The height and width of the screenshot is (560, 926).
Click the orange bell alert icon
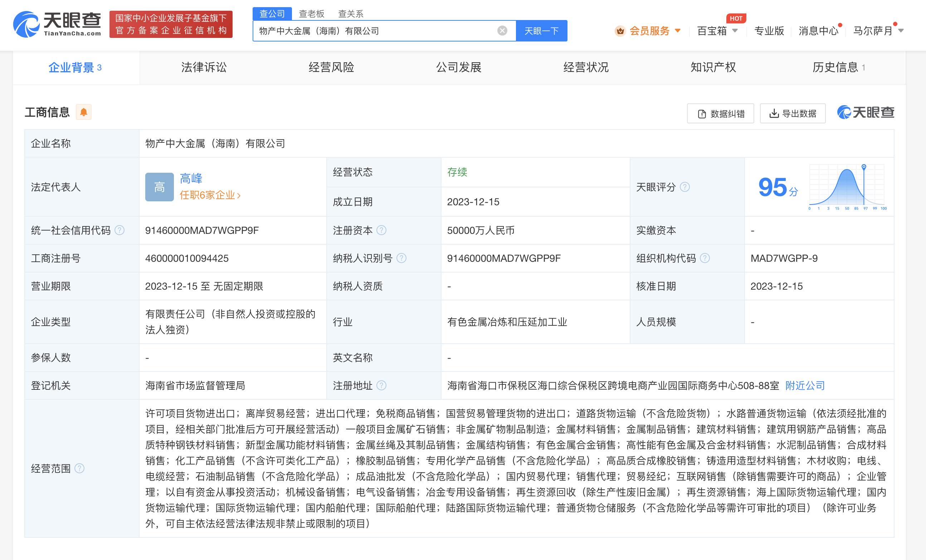83,112
